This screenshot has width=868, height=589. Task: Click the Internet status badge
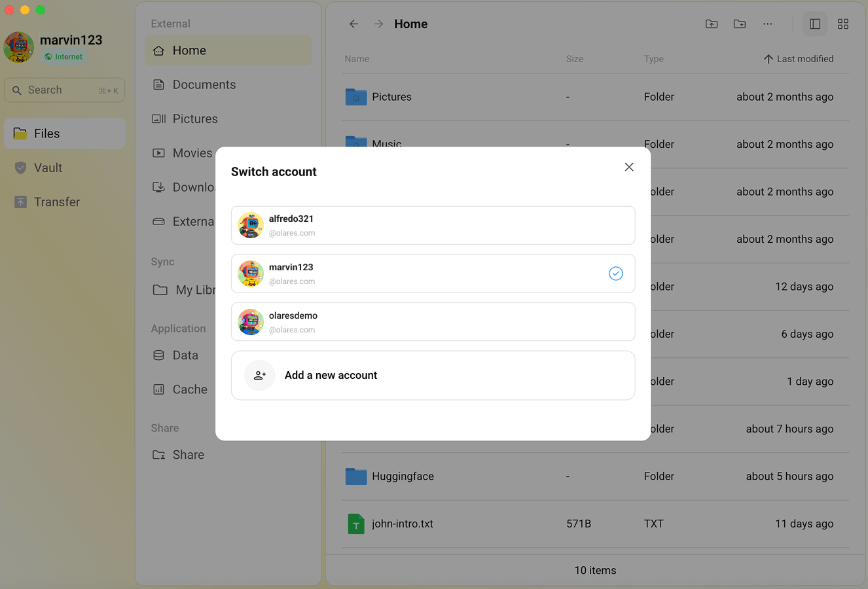click(63, 56)
